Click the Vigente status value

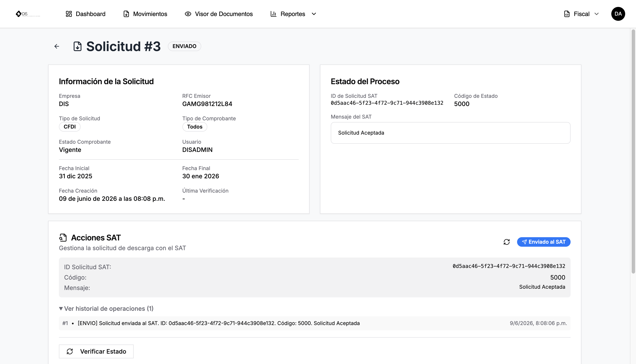coord(70,150)
